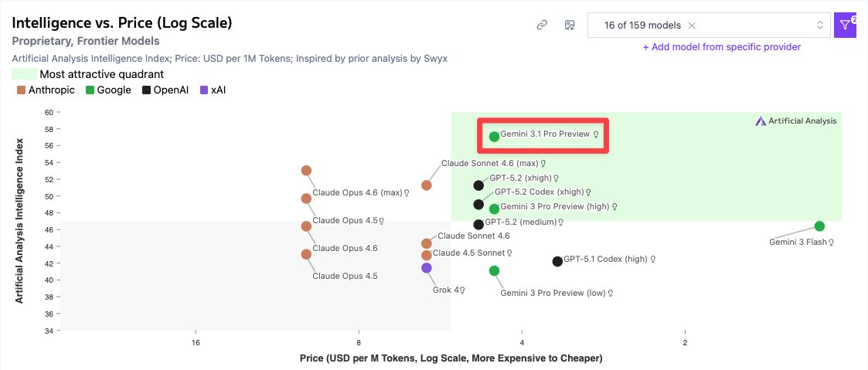Click the Price x-axis title
Image resolution: width=868 pixels, height=370 pixels.
pos(451,358)
